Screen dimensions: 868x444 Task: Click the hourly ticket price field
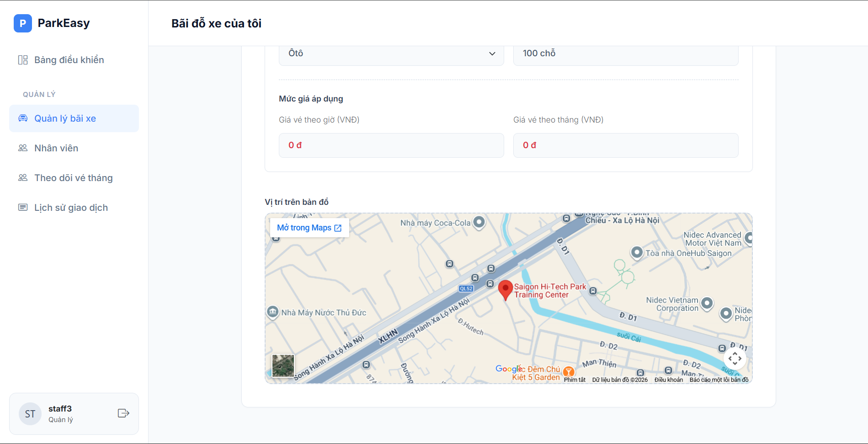click(391, 145)
